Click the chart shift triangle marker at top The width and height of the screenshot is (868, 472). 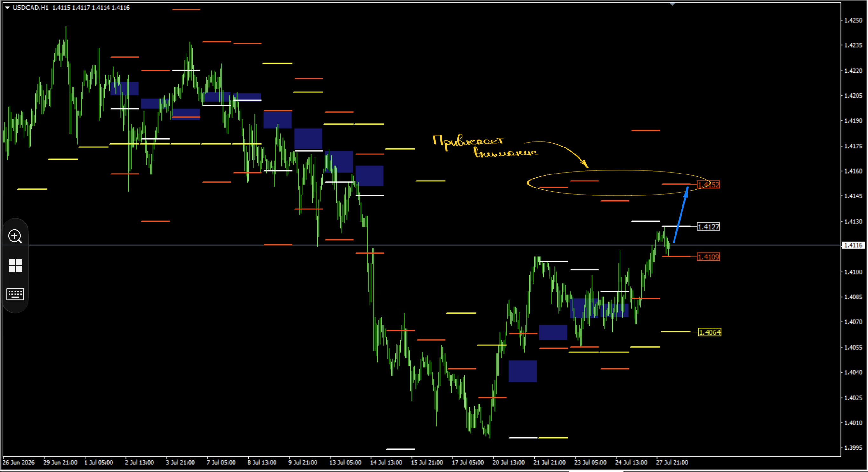[x=672, y=4]
